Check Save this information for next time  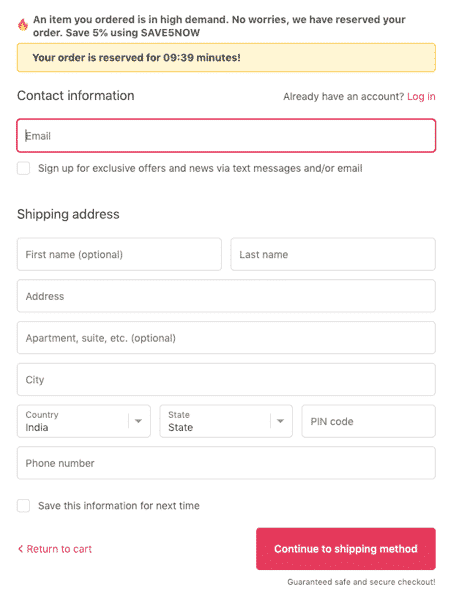pos(23,506)
